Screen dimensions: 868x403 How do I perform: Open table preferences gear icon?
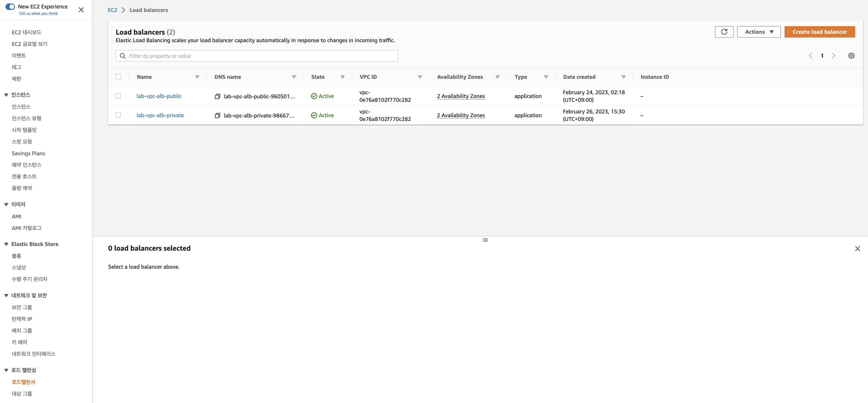(x=851, y=56)
